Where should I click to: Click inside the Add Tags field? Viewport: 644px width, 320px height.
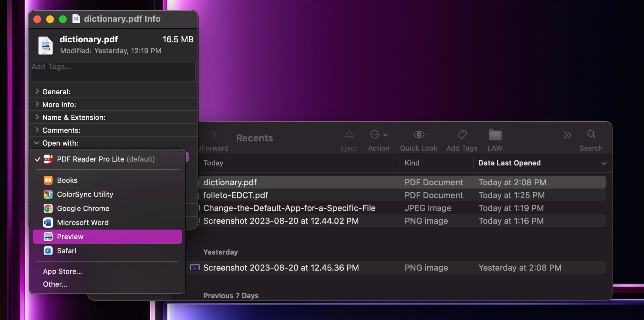tap(112, 71)
